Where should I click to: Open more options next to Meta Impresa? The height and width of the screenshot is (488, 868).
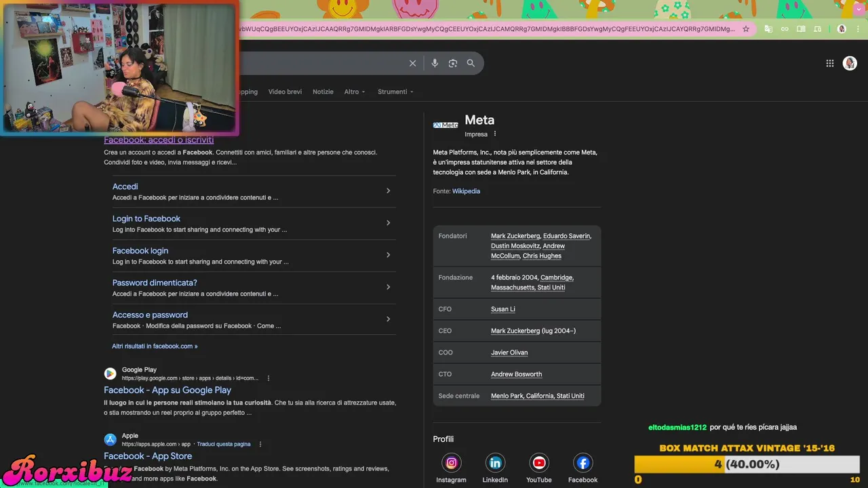(x=495, y=134)
